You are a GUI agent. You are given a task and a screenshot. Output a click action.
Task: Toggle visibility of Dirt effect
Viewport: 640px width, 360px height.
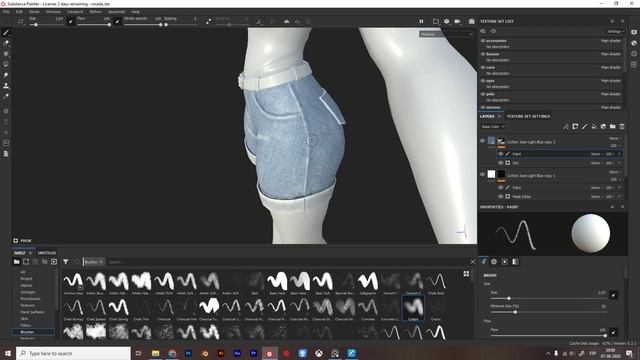500,163
